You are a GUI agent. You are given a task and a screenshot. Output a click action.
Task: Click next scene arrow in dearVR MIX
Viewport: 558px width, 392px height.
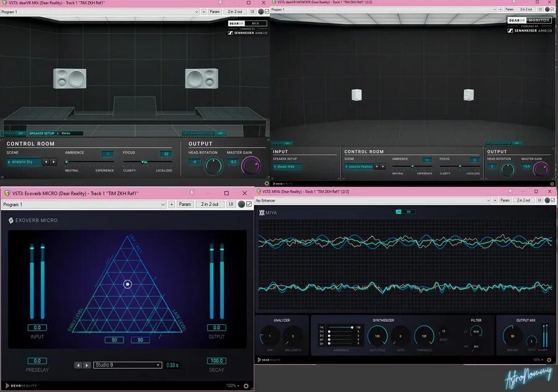pyautogui.click(x=53, y=162)
